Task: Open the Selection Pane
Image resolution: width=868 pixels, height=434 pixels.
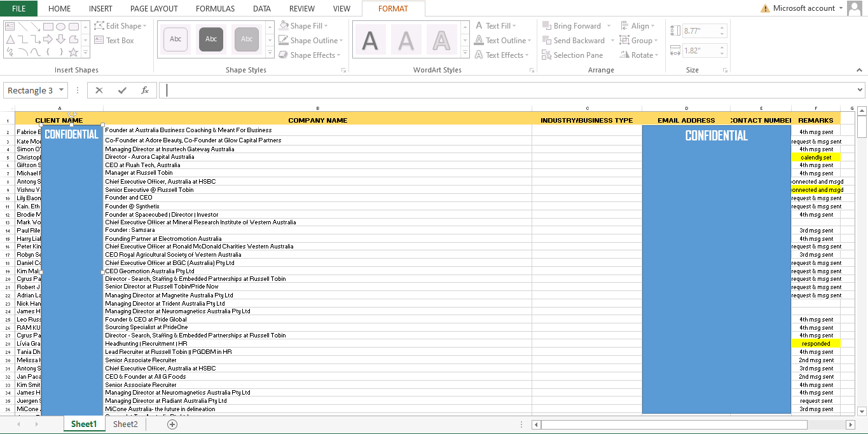Action: tap(573, 55)
